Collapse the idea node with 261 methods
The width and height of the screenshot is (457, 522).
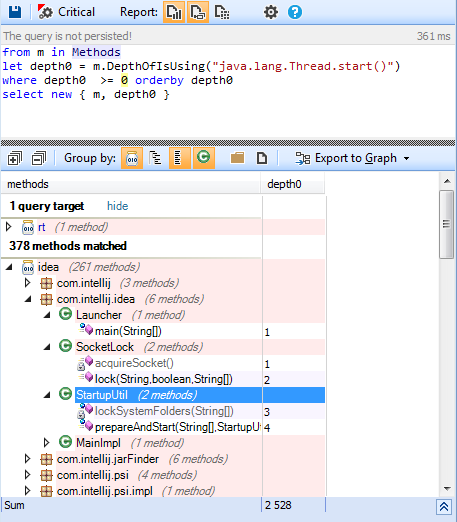pyautogui.click(x=9, y=267)
